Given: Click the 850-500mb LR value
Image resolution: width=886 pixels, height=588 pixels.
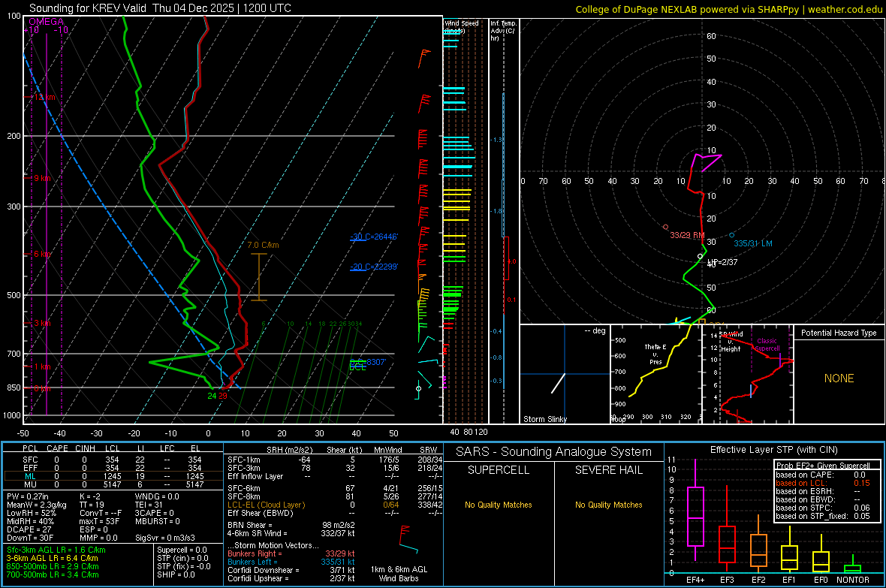Looking at the screenshot, I should click(53, 566).
